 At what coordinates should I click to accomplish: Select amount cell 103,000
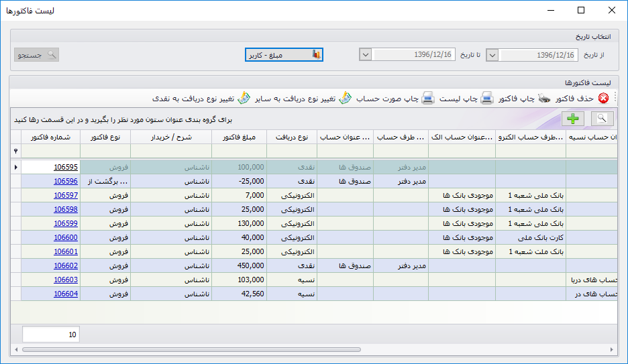(239, 280)
